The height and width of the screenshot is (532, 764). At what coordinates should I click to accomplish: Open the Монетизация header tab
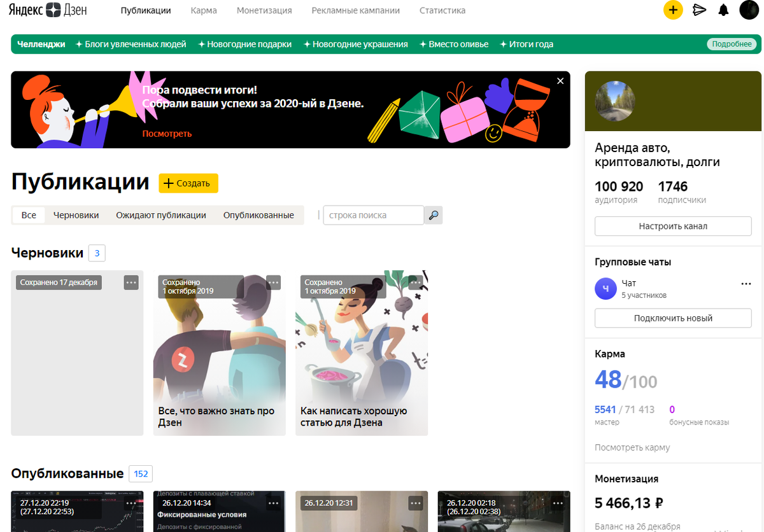(x=264, y=10)
